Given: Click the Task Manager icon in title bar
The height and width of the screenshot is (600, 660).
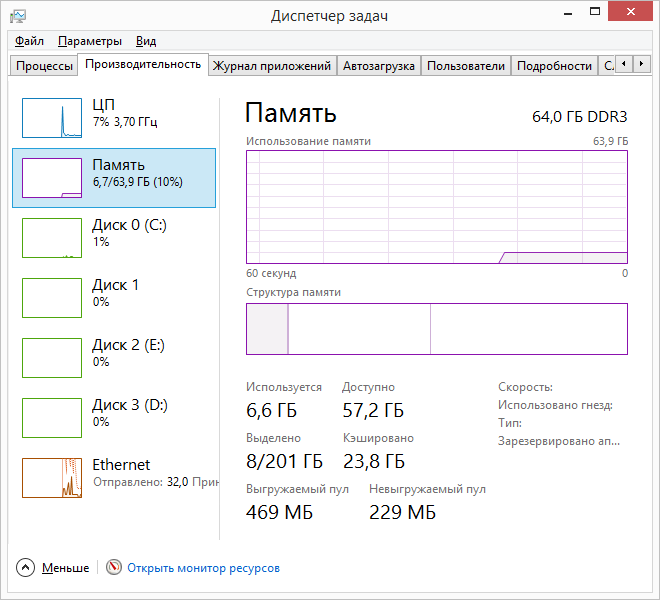Looking at the screenshot, I should click(x=18, y=17).
